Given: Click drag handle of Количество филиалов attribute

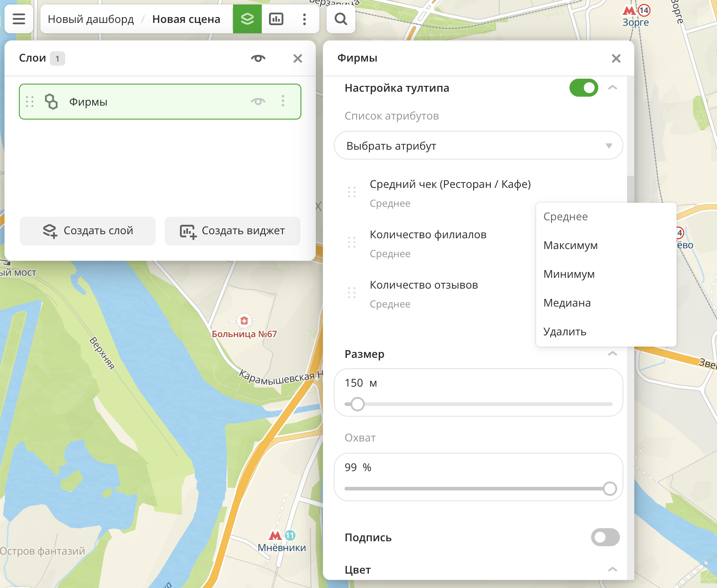Looking at the screenshot, I should [x=352, y=243].
